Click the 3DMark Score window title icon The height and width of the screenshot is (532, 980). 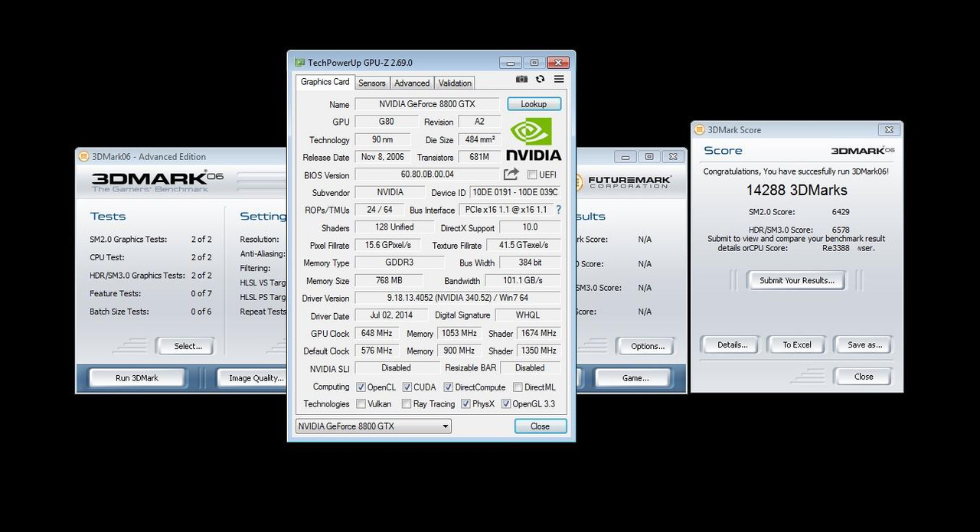click(700, 129)
